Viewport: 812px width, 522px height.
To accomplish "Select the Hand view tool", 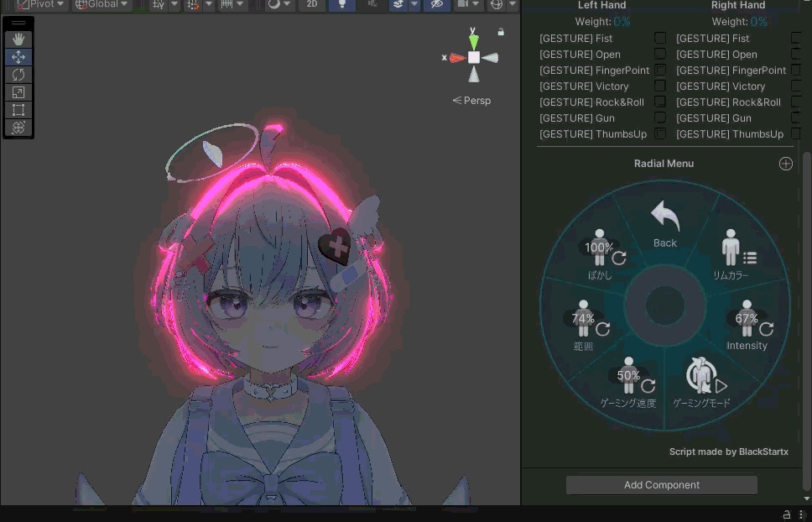I will (x=18, y=39).
